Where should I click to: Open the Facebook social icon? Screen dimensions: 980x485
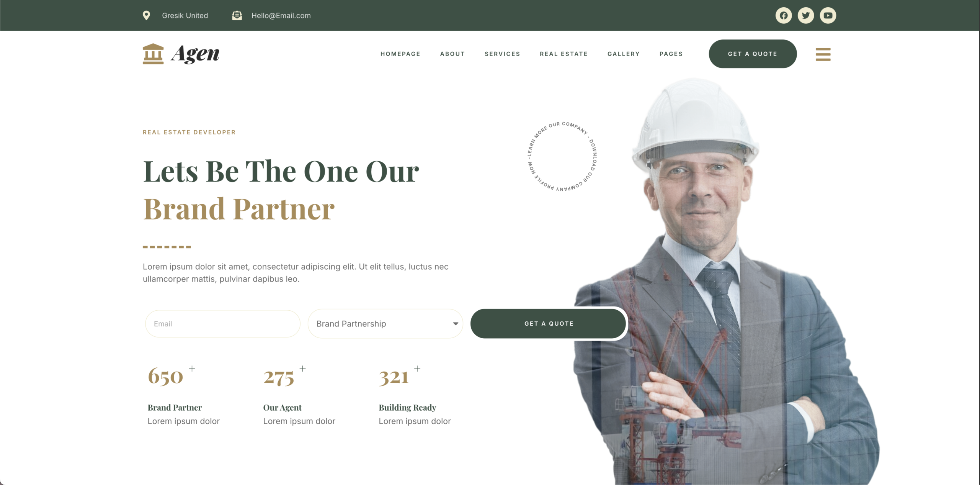[784, 15]
